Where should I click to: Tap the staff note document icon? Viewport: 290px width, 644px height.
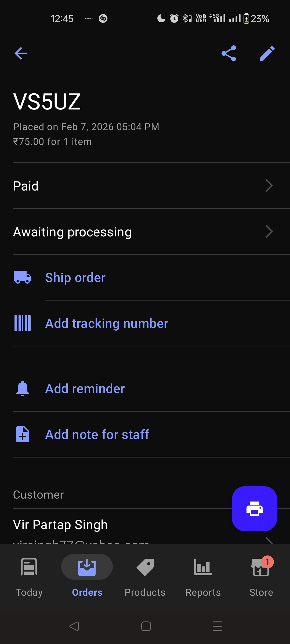pos(23,434)
